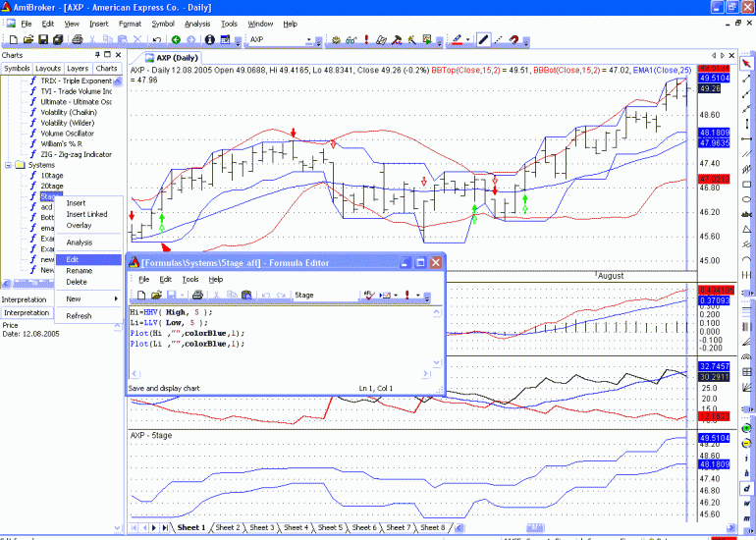756x540 pixels.
Task: Select 'Volume Oscillator' in chart tree
Action: [x=67, y=134]
